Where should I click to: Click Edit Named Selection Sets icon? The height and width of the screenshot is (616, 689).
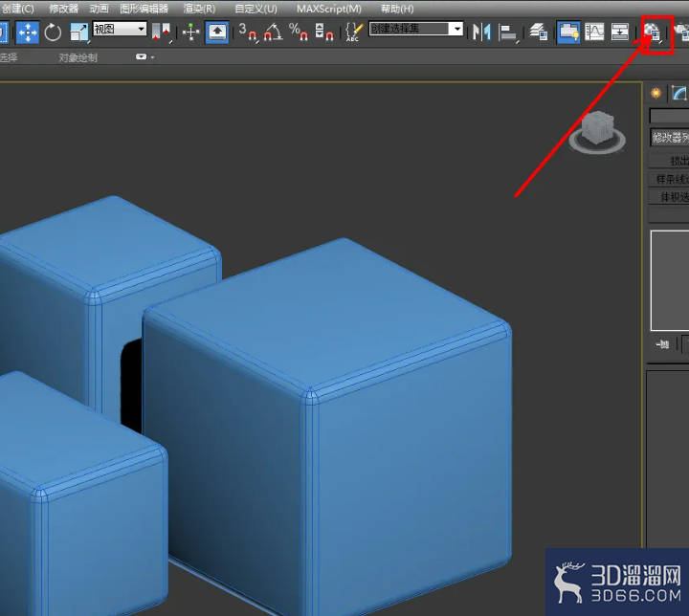click(x=354, y=33)
